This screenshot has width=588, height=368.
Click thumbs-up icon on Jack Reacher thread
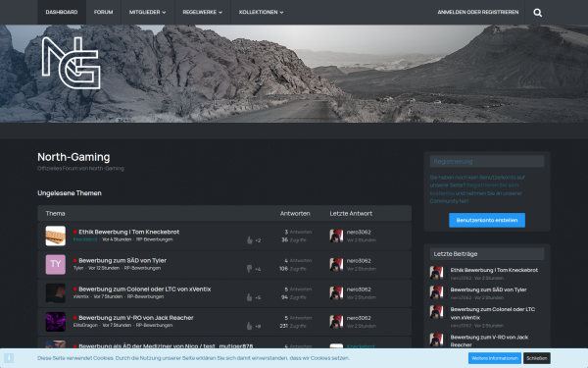click(249, 326)
